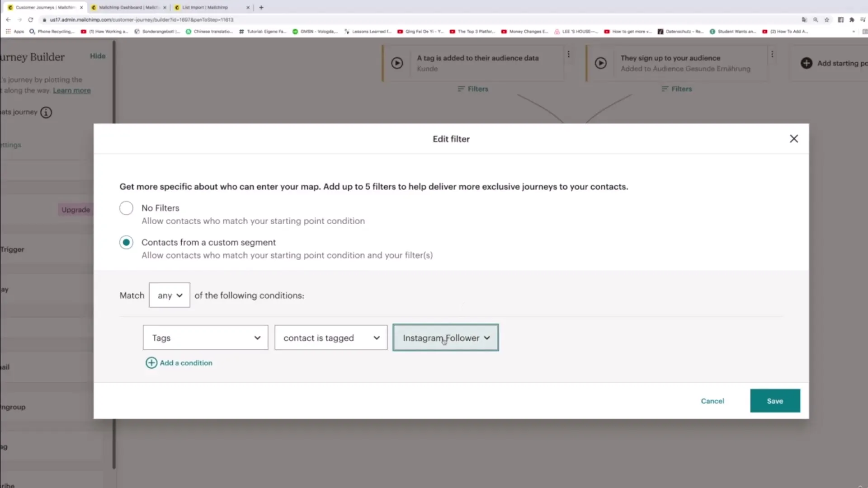The height and width of the screenshot is (488, 868).
Task: Click the Cancel link
Action: click(x=712, y=401)
